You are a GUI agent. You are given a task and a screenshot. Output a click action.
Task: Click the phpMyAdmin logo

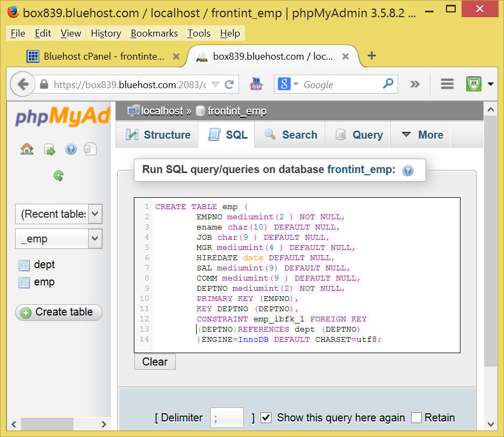63,117
